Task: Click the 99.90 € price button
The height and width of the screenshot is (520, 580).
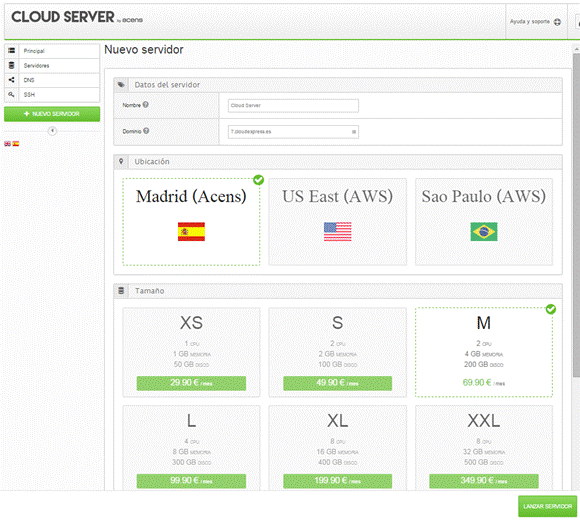Action: [x=191, y=481]
